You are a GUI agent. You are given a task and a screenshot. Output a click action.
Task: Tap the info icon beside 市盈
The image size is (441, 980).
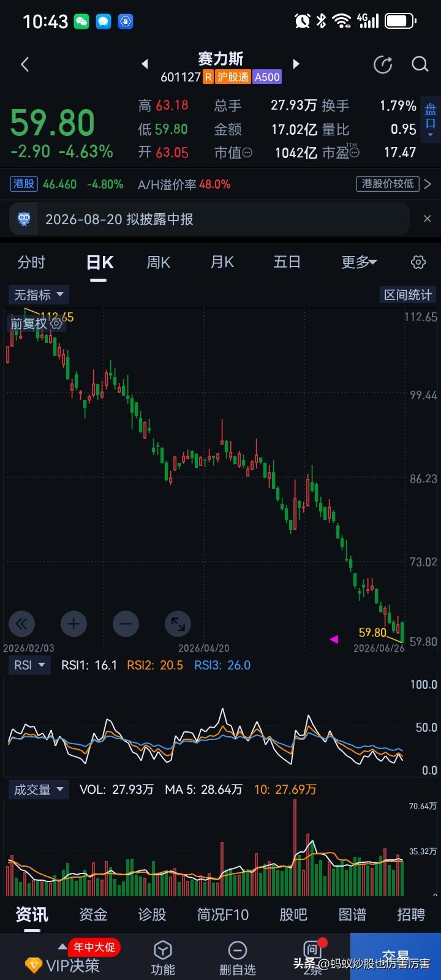(x=355, y=153)
